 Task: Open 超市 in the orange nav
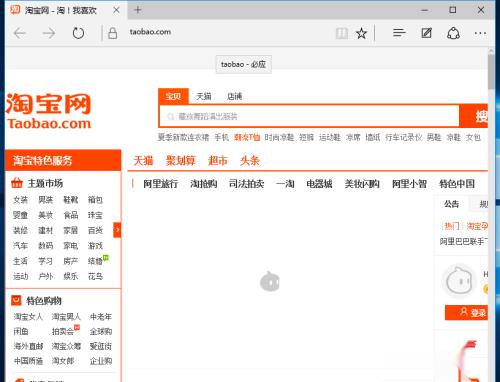pos(218,161)
